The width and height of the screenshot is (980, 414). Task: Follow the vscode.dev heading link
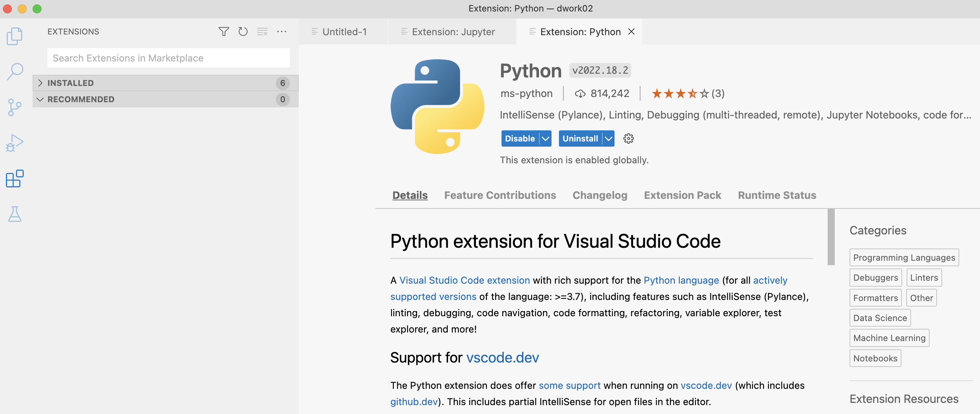point(502,357)
